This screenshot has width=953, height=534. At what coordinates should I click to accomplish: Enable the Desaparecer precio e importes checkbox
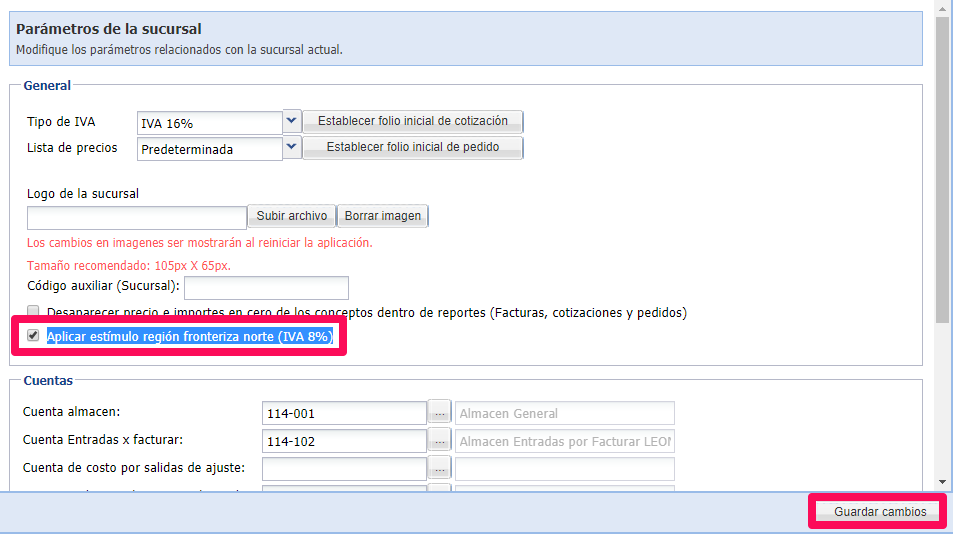point(34,312)
